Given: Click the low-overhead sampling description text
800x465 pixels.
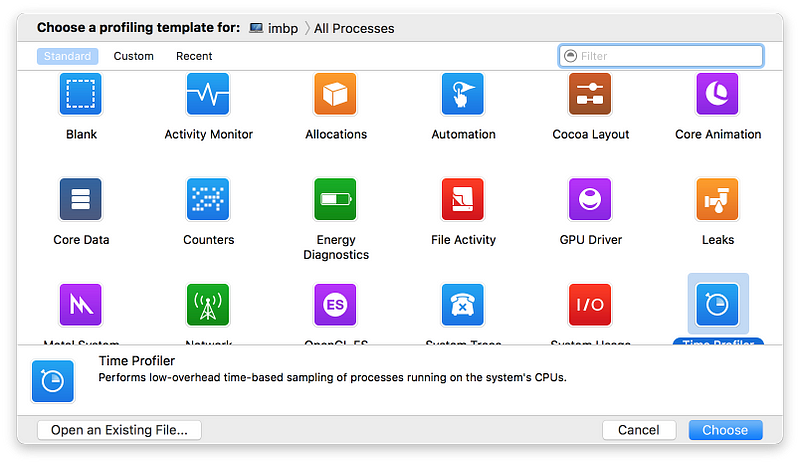Looking at the screenshot, I should (x=332, y=377).
